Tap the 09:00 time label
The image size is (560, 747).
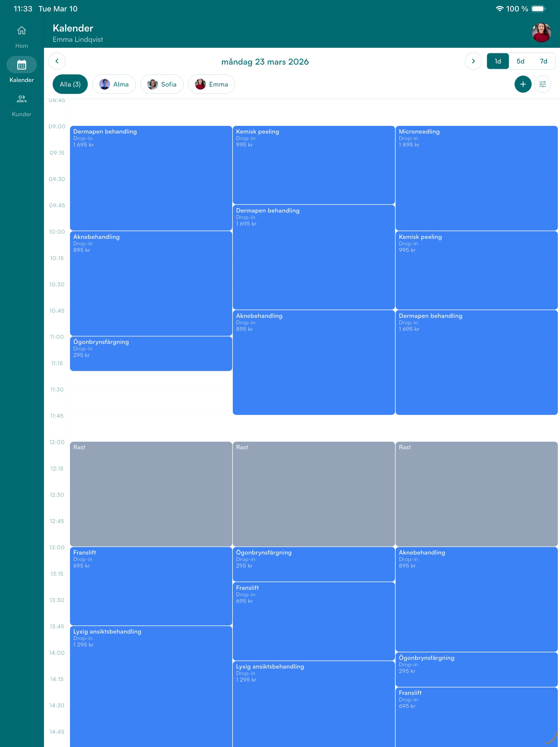pyautogui.click(x=57, y=126)
